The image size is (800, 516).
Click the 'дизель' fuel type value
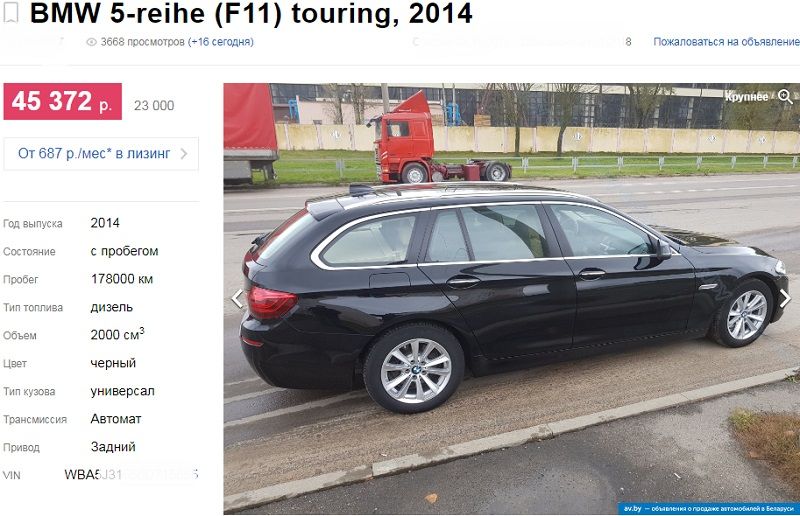(x=112, y=307)
